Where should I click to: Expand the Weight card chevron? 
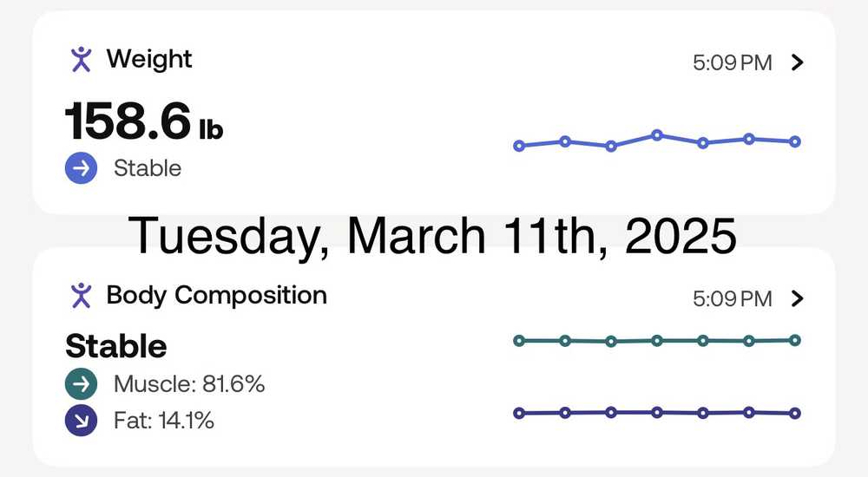799,62
